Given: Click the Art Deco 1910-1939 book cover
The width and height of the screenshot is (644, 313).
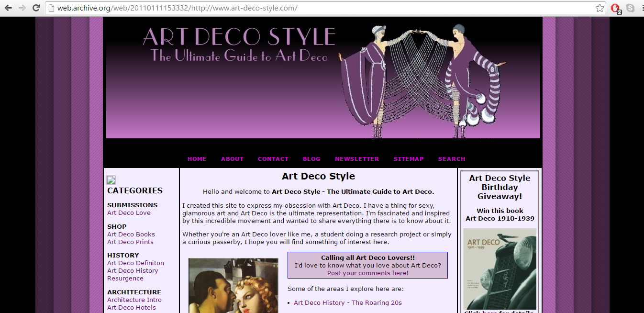Looking at the screenshot, I should tap(500, 269).
